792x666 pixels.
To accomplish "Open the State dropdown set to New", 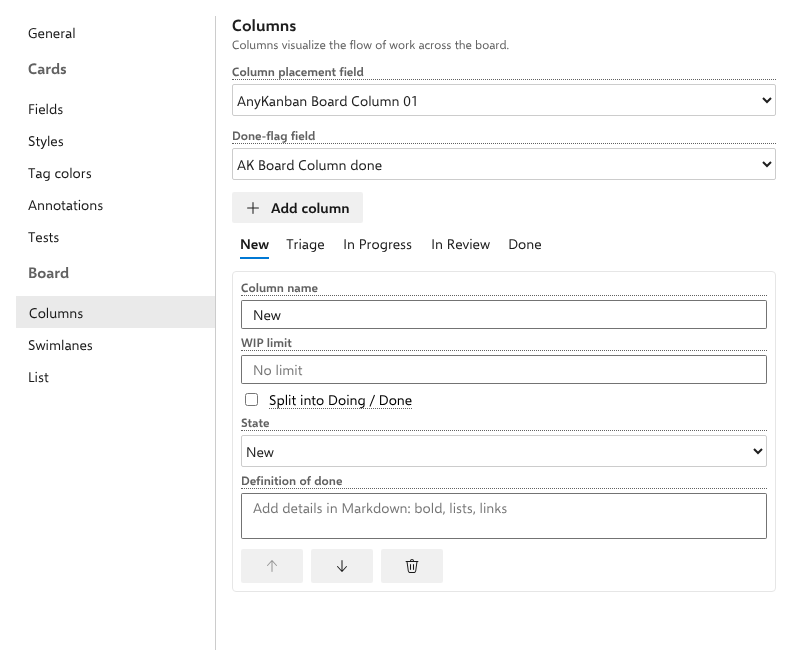I will 504,451.
